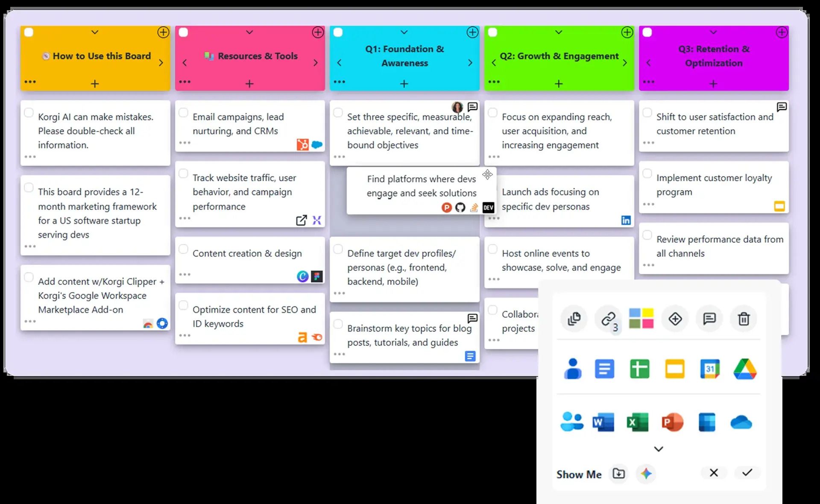This screenshot has width=820, height=504.
Task: Open the multicolor swatch palette in popup
Action: 641,319
